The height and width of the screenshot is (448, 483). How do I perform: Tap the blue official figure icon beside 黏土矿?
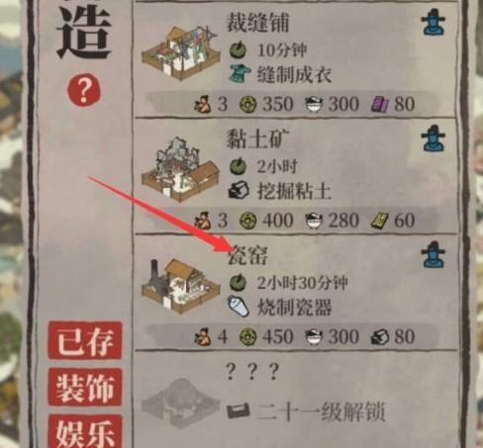coord(433,138)
